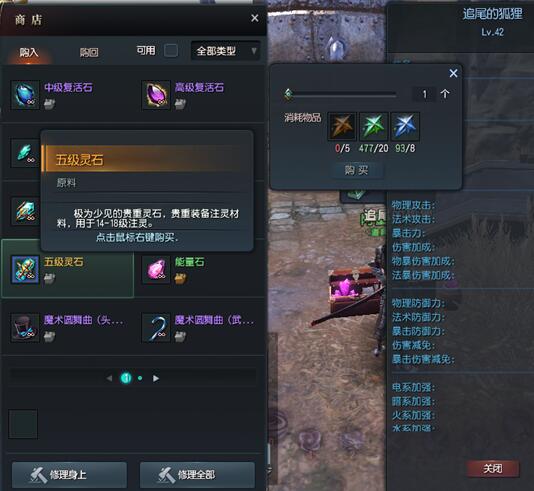Click the blue star consumable item icon
Image resolution: width=534 pixels, height=491 pixels.
click(405, 126)
